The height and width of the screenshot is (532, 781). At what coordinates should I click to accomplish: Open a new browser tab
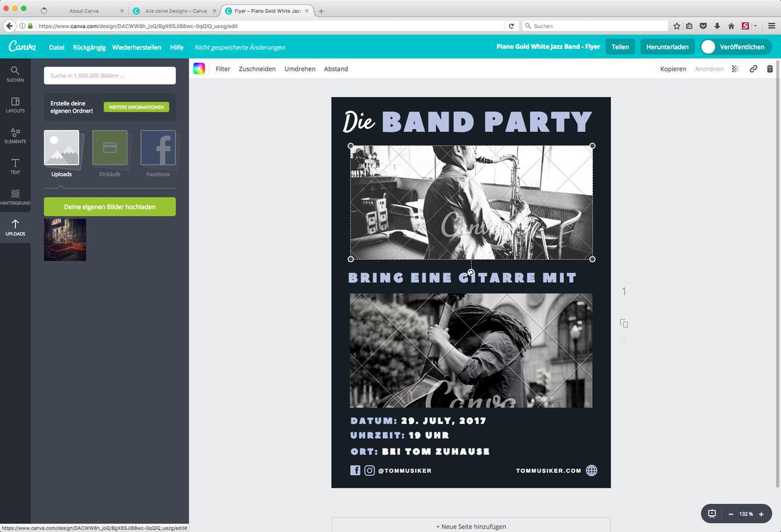322,11
